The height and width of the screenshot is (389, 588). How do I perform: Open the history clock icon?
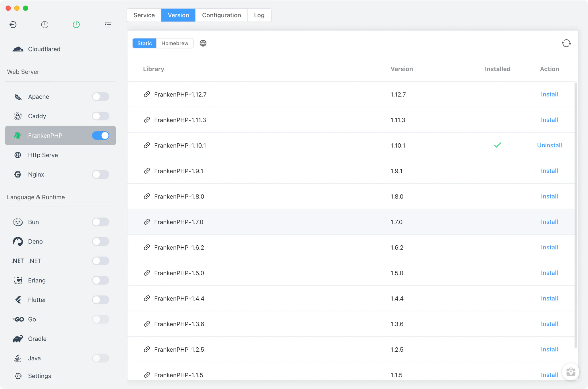pos(45,25)
